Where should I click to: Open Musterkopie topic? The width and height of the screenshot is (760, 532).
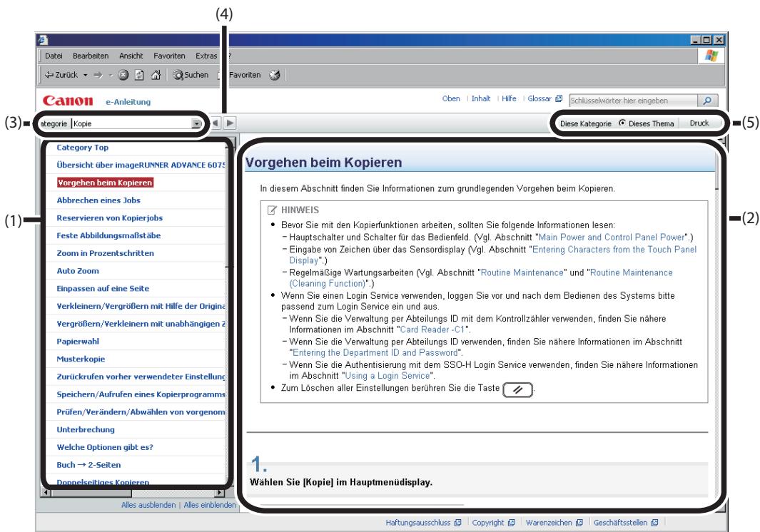[x=81, y=359]
